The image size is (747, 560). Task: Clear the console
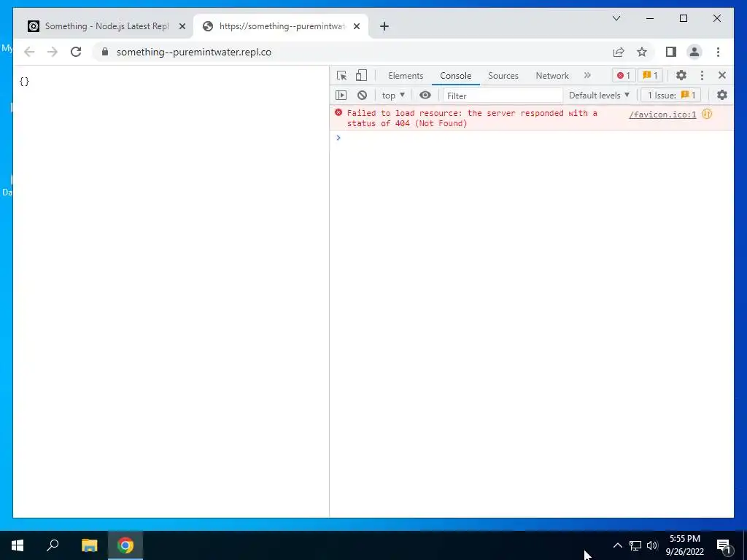[362, 96]
